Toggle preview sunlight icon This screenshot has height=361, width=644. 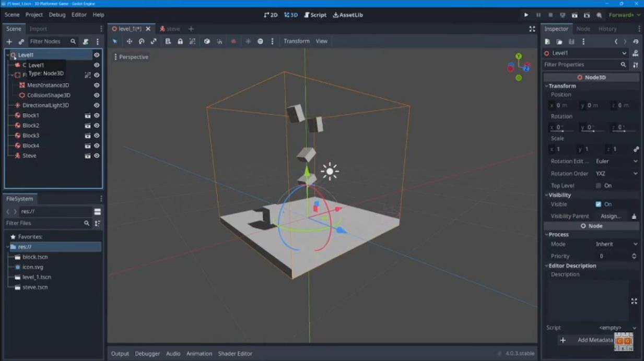248,41
